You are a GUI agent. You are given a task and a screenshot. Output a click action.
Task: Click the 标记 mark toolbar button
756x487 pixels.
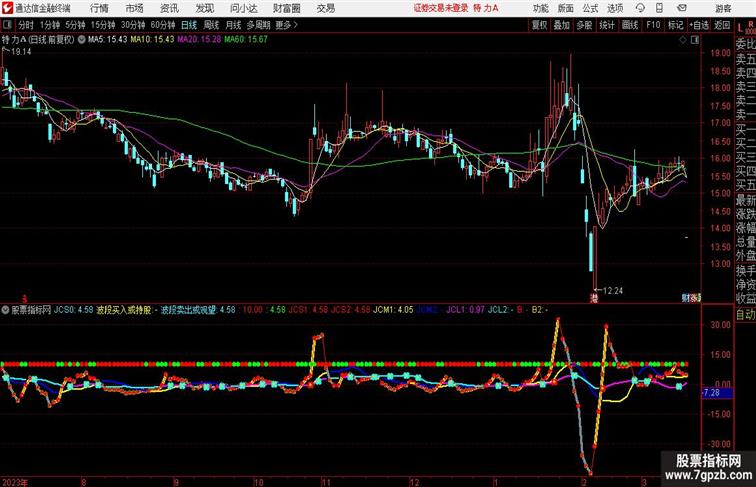point(675,25)
